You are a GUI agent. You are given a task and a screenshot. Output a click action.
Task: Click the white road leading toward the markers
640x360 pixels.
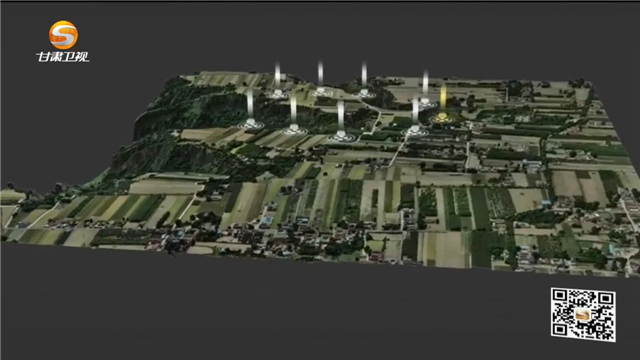398,151
